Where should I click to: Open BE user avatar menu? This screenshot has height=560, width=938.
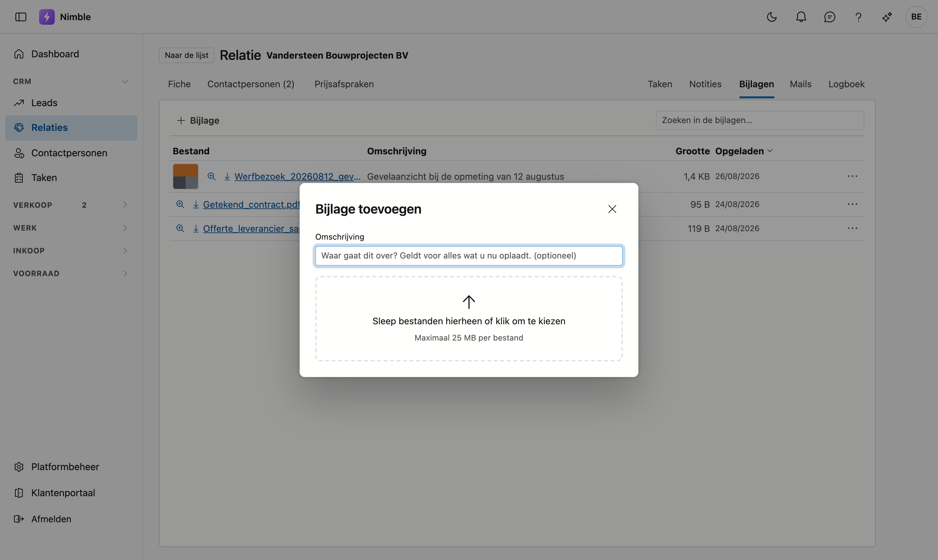(916, 17)
